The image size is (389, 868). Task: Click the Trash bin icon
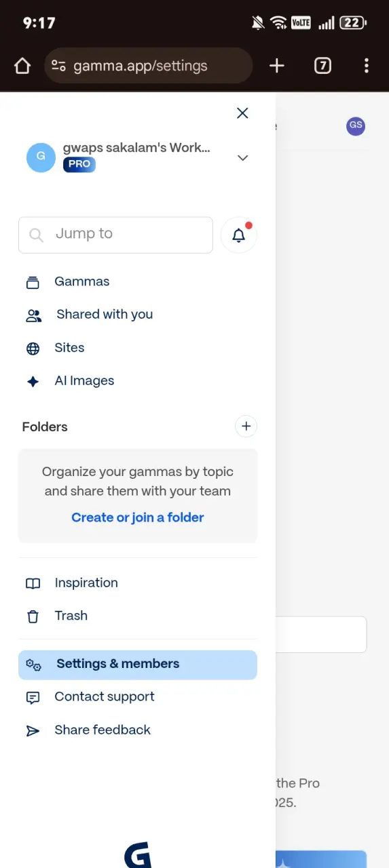click(33, 616)
